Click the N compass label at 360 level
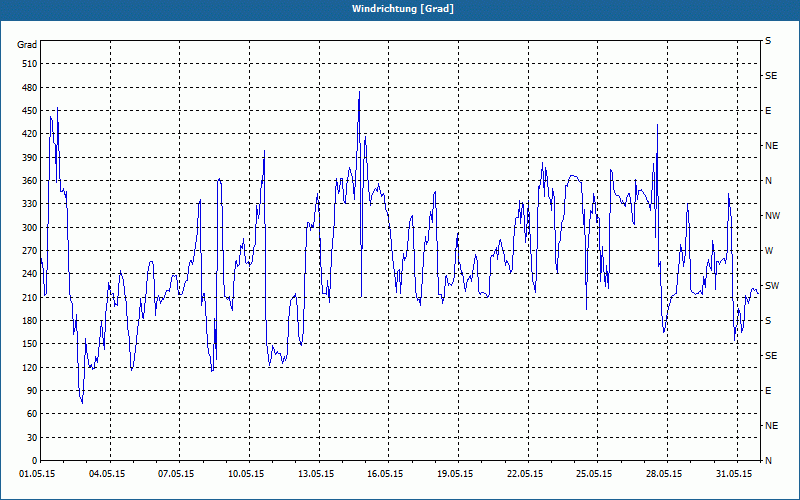The width and height of the screenshot is (800, 500). 769,181
